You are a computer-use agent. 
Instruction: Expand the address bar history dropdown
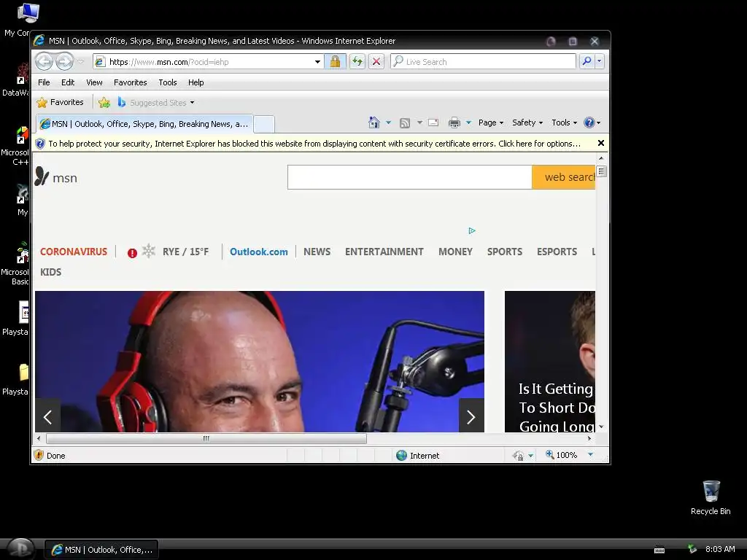[x=317, y=62]
